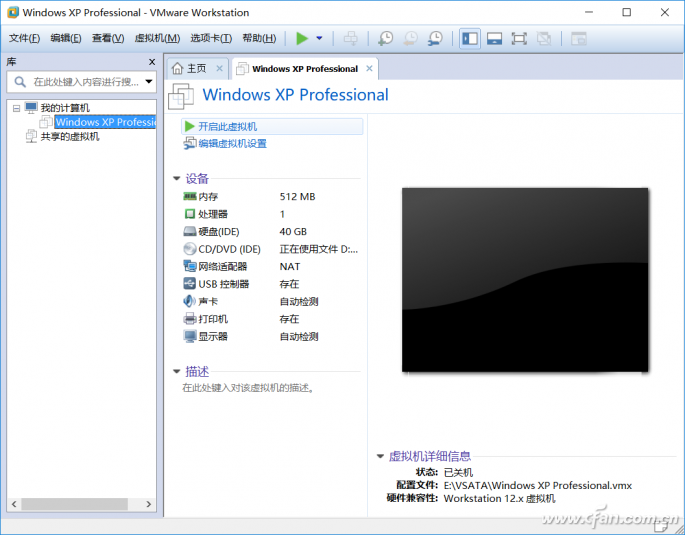Collapse the 我的计算机 tree node
This screenshot has width=685, height=535.
(x=16, y=108)
